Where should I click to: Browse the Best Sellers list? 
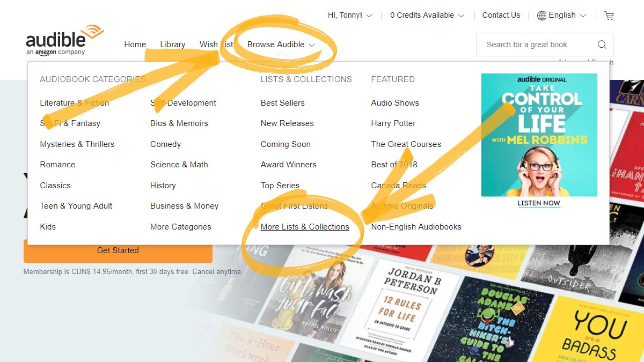click(x=282, y=103)
